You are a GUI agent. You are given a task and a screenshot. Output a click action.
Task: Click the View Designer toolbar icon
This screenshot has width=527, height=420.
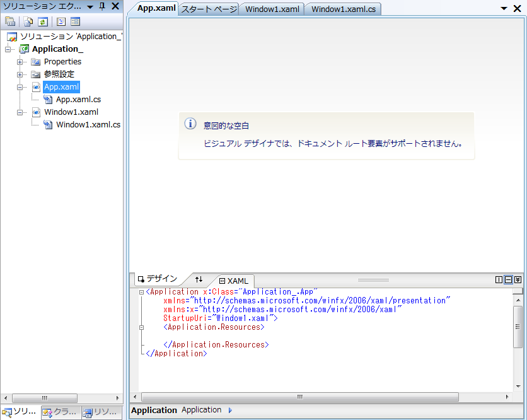click(75, 22)
